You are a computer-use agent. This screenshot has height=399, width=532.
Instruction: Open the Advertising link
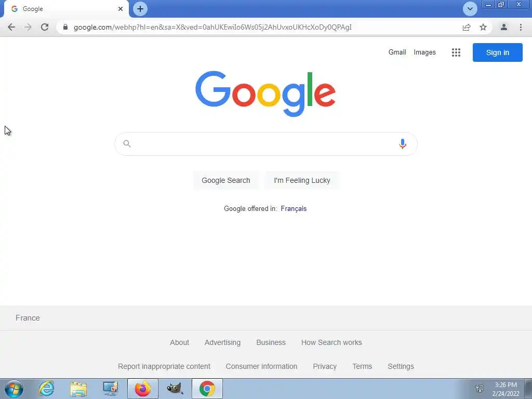pos(222,342)
